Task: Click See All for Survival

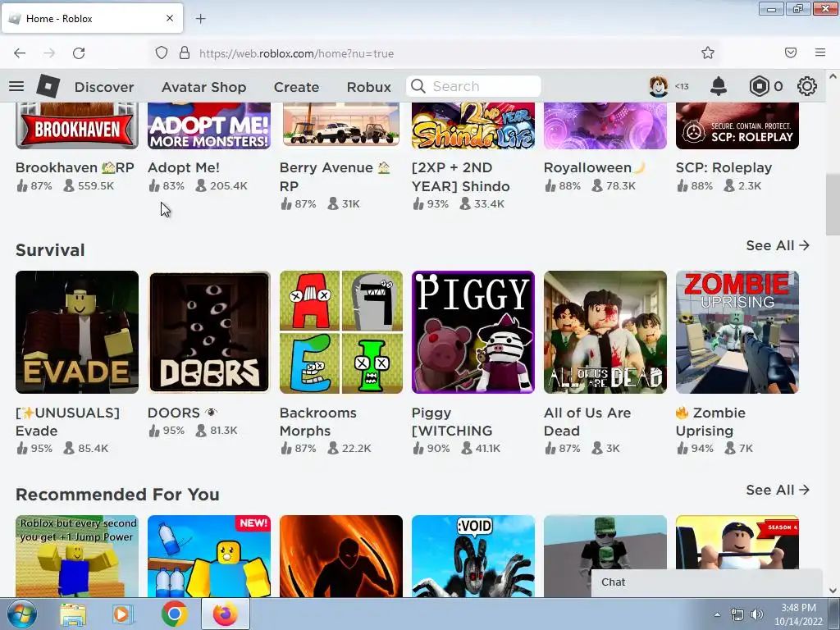Action: 778,245
